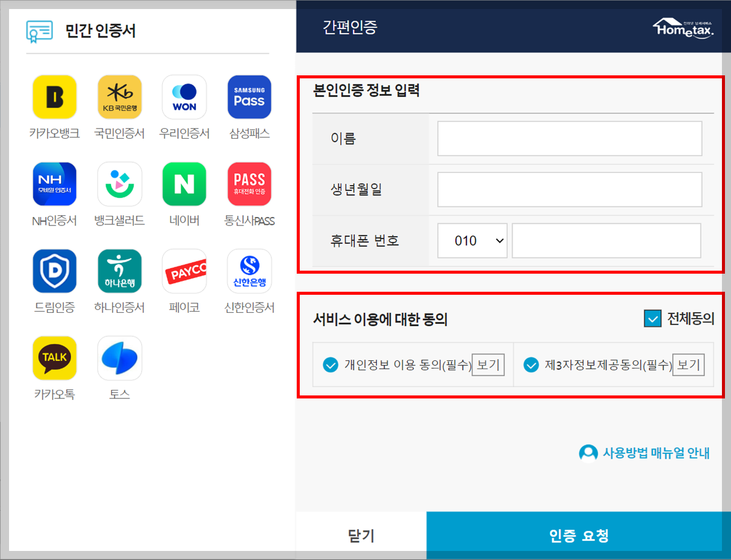Click the manual guide person icon

click(588, 453)
